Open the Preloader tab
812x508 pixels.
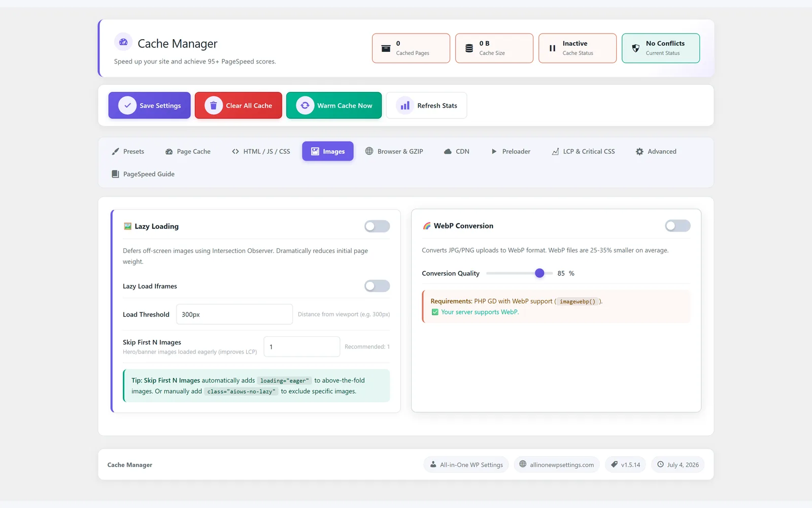(511, 151)
